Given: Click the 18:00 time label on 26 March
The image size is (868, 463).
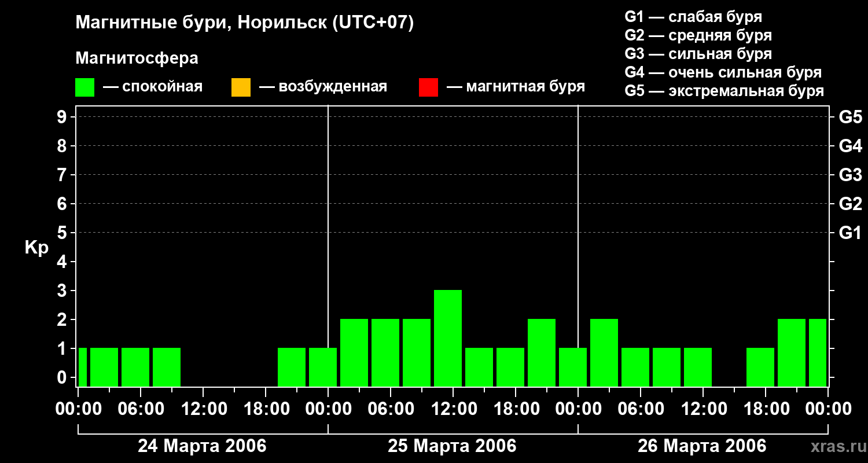Looking at the screenshot, I should pos(766,409).
